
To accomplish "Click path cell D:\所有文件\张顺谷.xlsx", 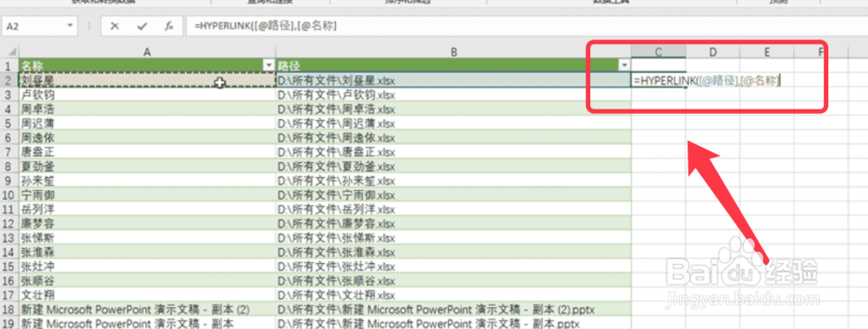I will 453,280.
